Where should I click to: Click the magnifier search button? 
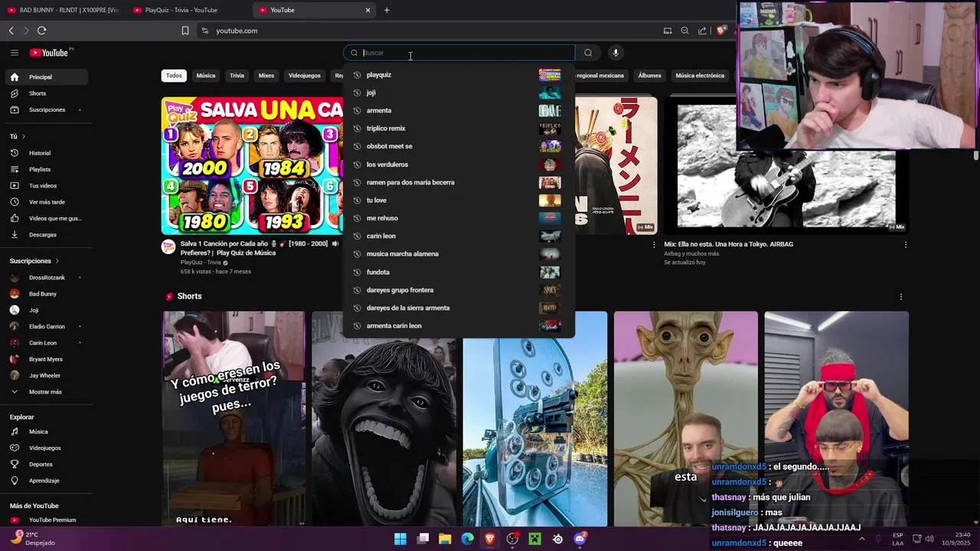[x=588, y=53]
